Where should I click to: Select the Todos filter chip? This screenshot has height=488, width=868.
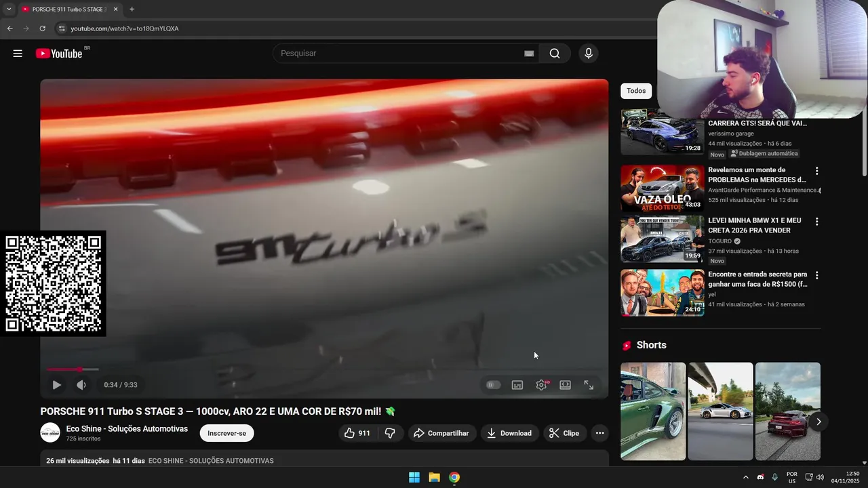(636, 91)
